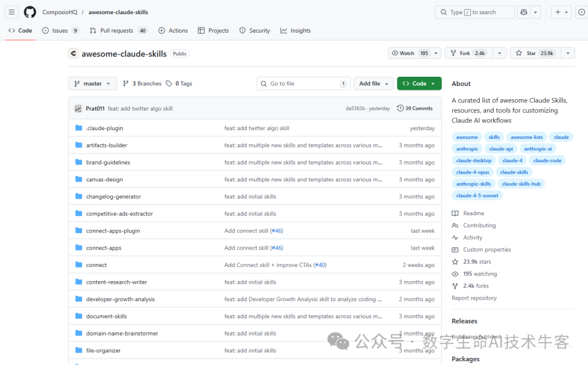Click the Custom properties note icon

coord(455,250)
